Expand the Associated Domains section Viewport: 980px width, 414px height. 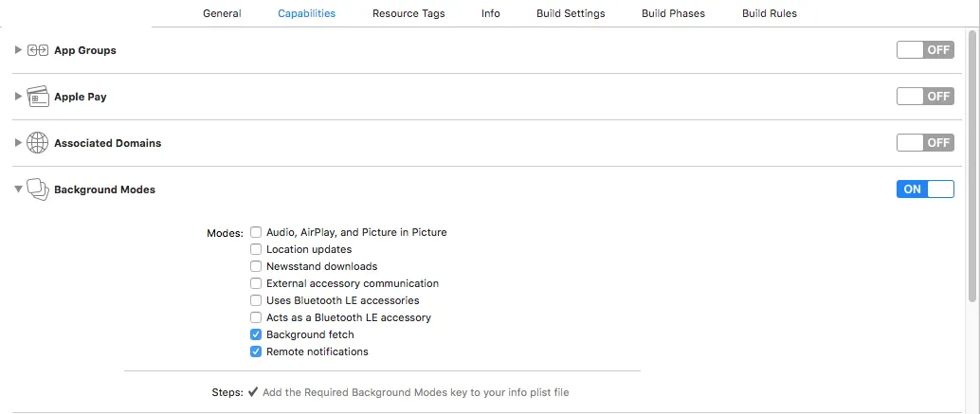tap(18, 143)
